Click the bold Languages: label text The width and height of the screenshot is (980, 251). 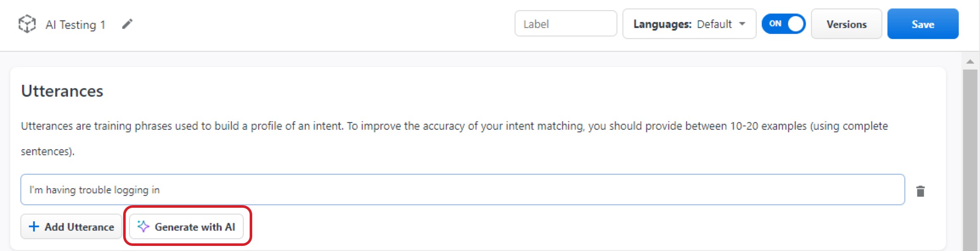pos(662,24)
